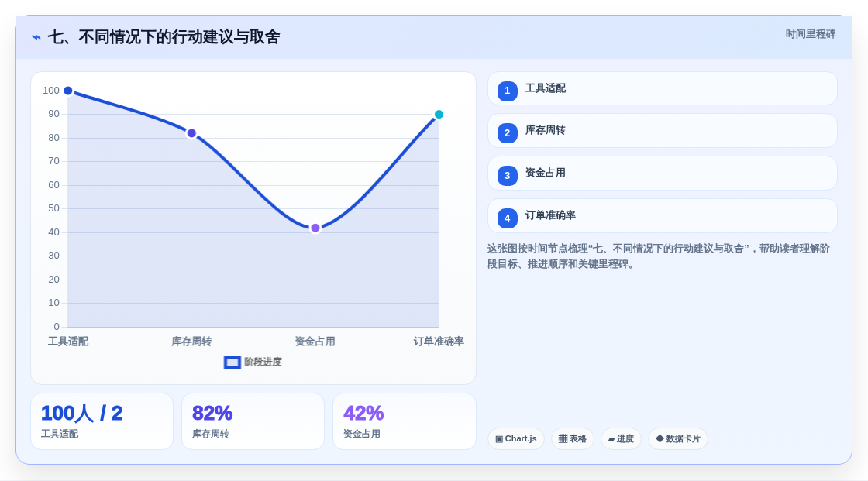The image size is (868, 481).
Task: Click the description paragraph starting 这张图按时间节点梳理
Action: (659, 256)
